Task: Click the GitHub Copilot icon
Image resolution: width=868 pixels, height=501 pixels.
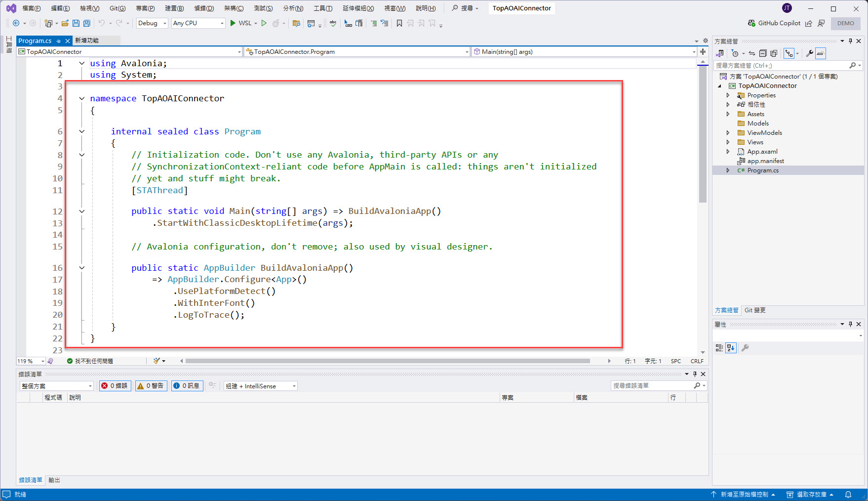Action: point(751,23)
